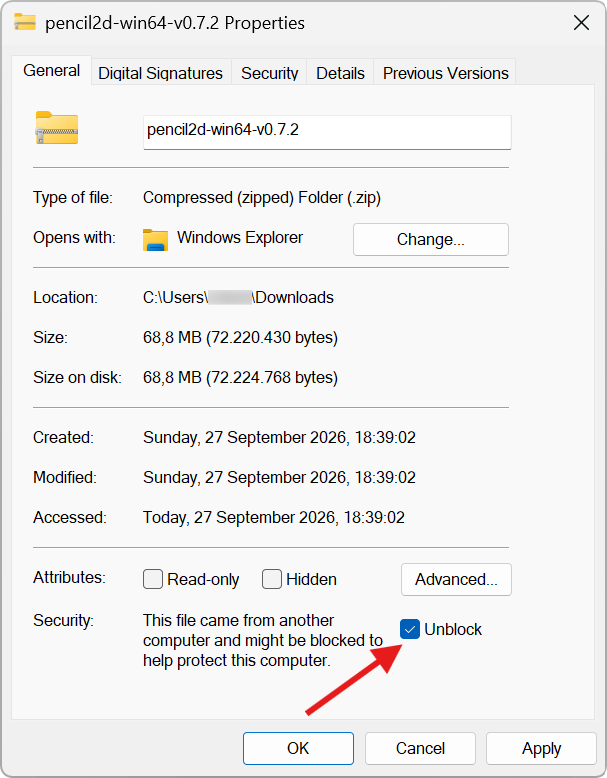Click the window title 'pencil2d-win64-v0.7.2 Properties'
Viewport: 607px width, 778px height.
click(x=175, y=23)
